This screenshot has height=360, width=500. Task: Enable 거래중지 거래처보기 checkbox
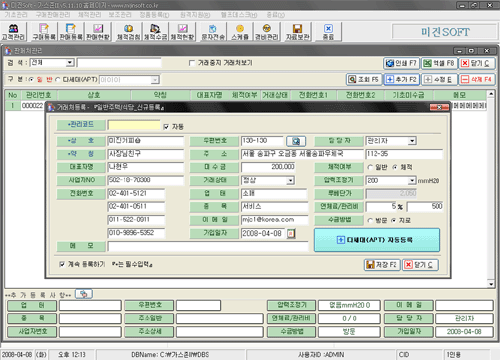pyautogui.click(x=192, y=63)
